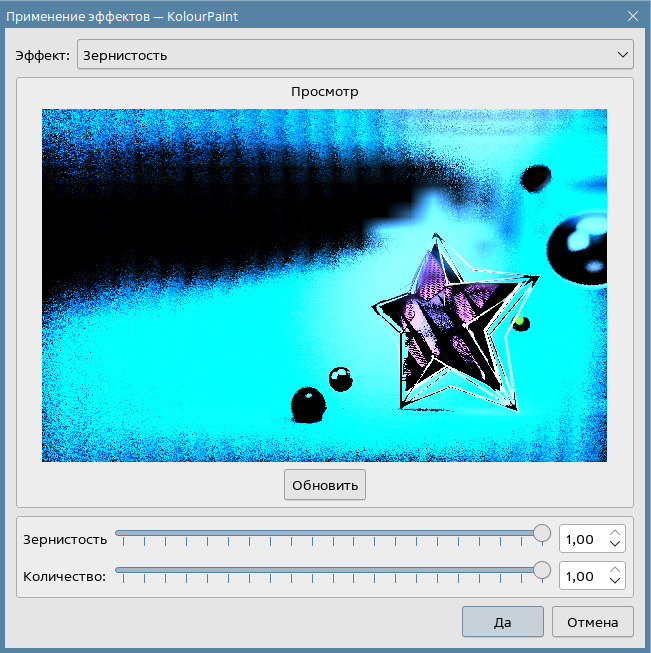
Task: Click the Зернистость slider label
Action: click(64, 539)
